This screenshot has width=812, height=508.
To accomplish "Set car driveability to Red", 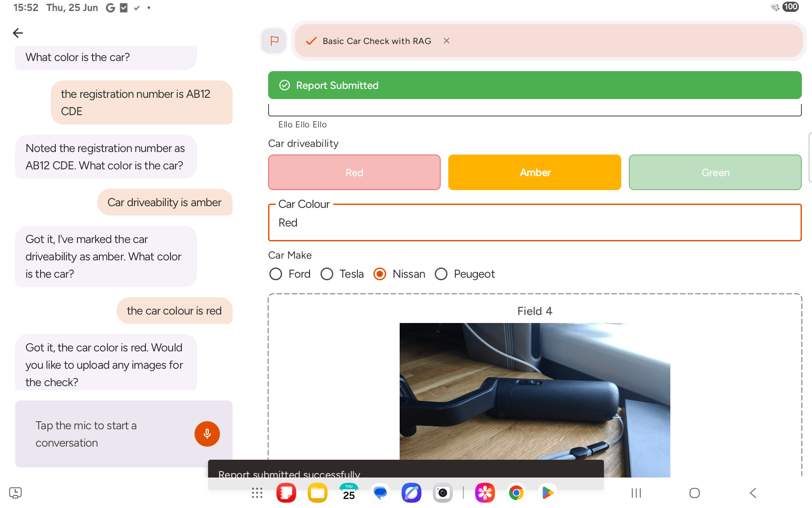I will [354, 172].
